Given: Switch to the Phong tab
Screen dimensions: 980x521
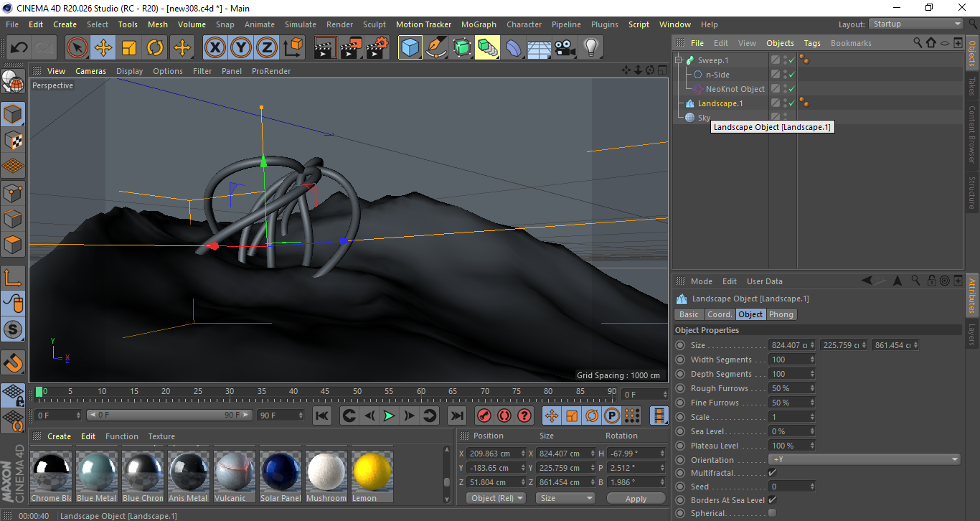Looking at the screenshot, I should pyautogui.click(x=781, y=314).
